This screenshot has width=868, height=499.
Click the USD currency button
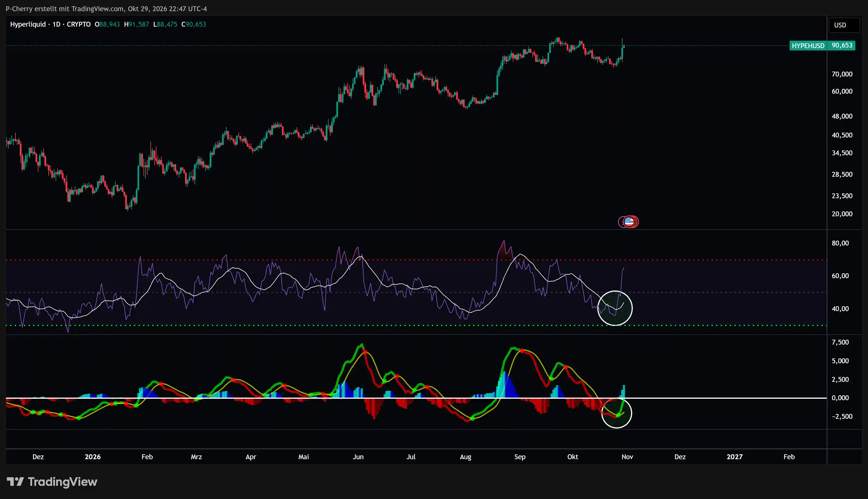pos(844,25)
